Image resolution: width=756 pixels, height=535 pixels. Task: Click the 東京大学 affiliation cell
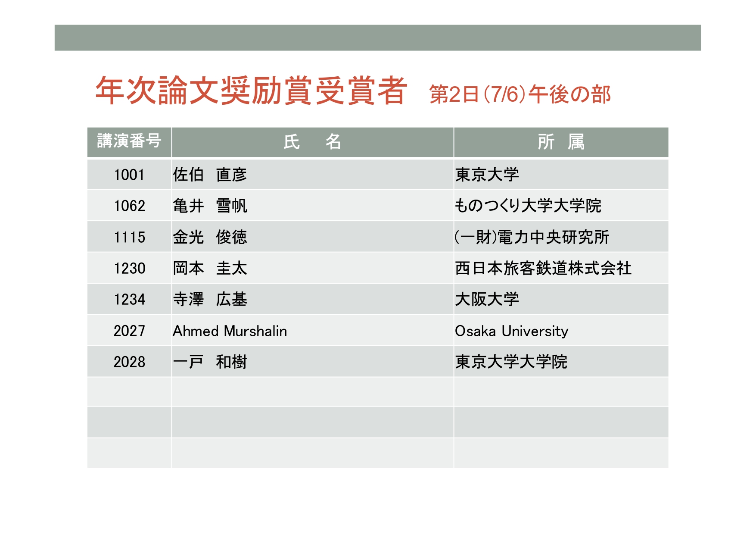[487, 175]
